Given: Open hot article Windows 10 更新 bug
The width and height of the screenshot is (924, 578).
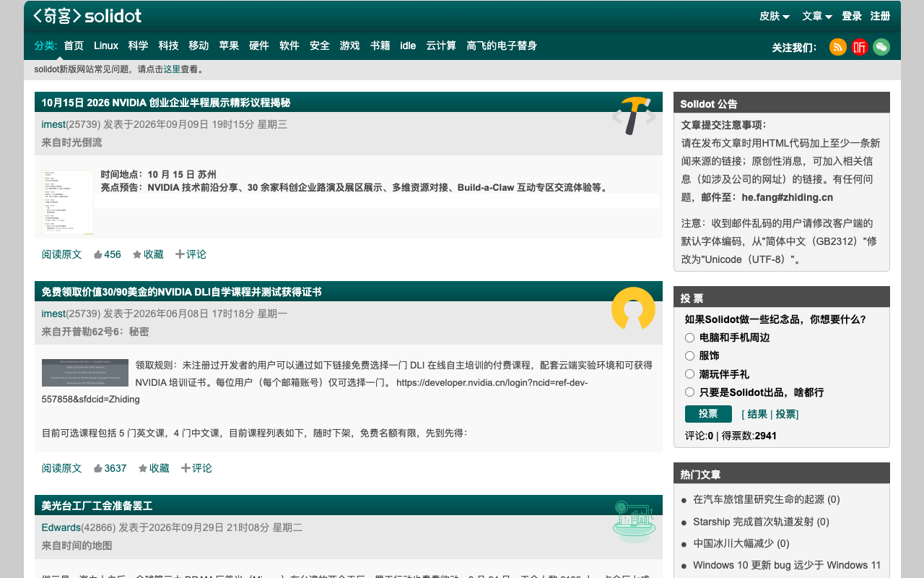Looking at the screenshot, I should (x=787, y=565).
